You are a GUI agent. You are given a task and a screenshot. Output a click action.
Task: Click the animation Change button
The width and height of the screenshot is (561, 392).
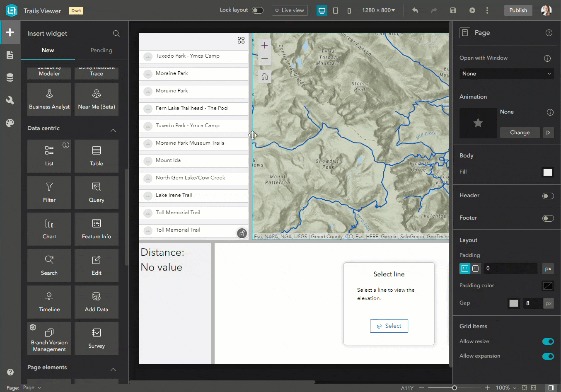520,132
